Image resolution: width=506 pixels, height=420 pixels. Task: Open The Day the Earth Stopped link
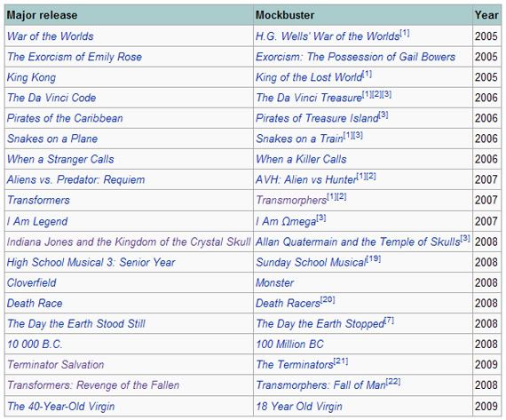point(320,324)
